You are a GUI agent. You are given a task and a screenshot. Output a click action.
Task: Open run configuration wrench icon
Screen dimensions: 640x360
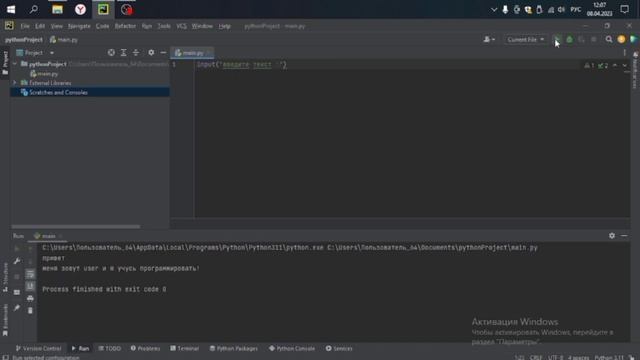(17, 261)
